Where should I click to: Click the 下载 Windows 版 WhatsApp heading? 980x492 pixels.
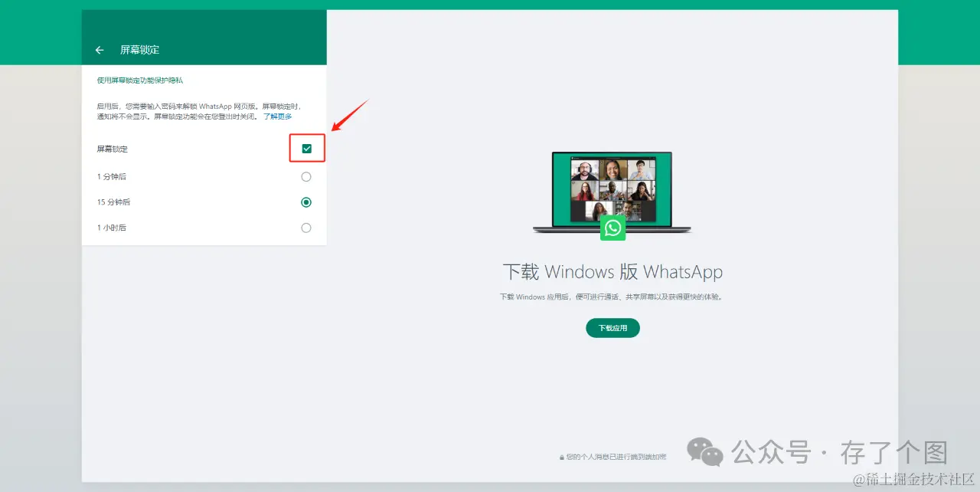(612, 272)
